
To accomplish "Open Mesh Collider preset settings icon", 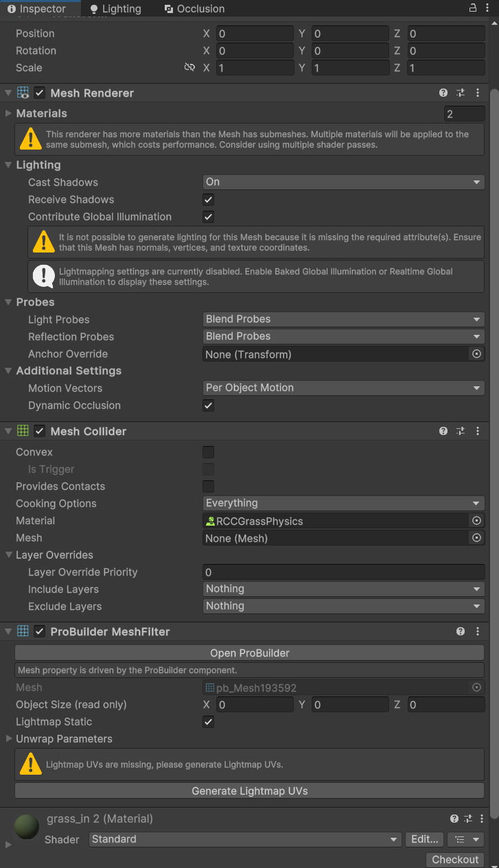I will click(461, 432).
